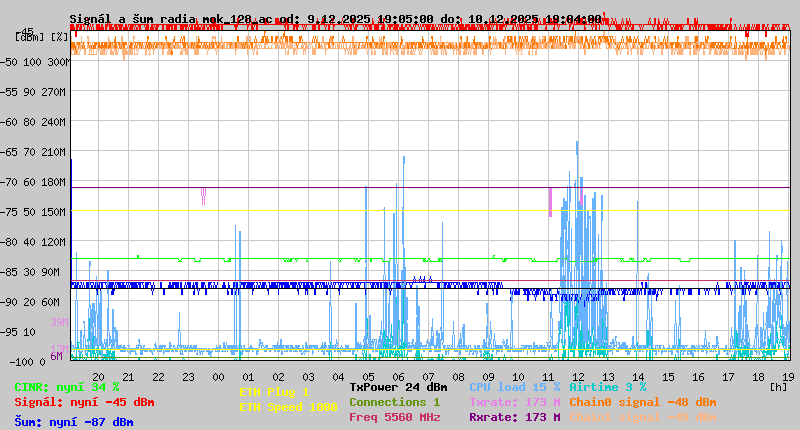Screen dimensions: 800x430
Task: Click the 'TxPower 24 dBm' legend label
Action: (398, 387)
